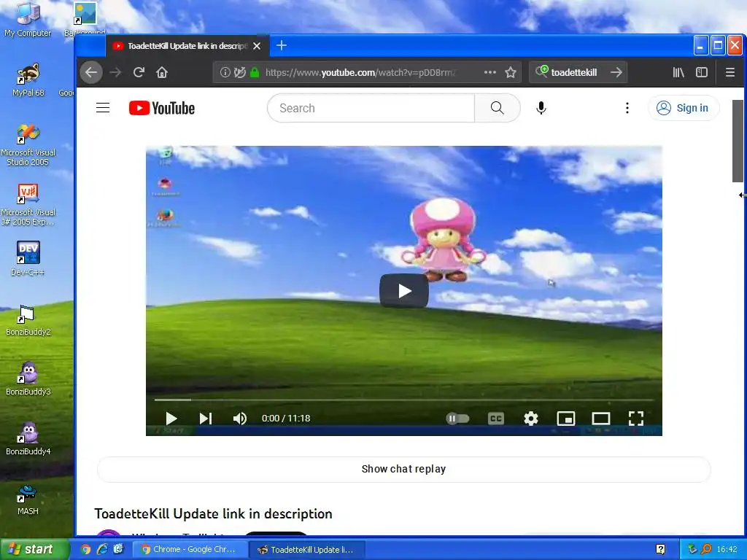Open the Start menu
The height and width of the screenshot is (560, 747).
(x=35, y=549)
